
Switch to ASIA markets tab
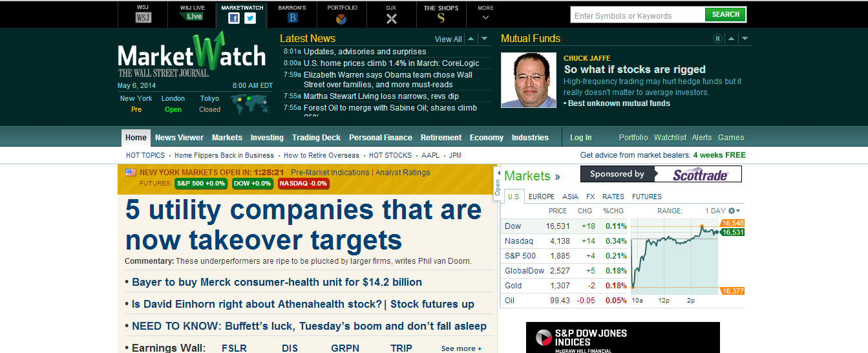tap(570, 197)
